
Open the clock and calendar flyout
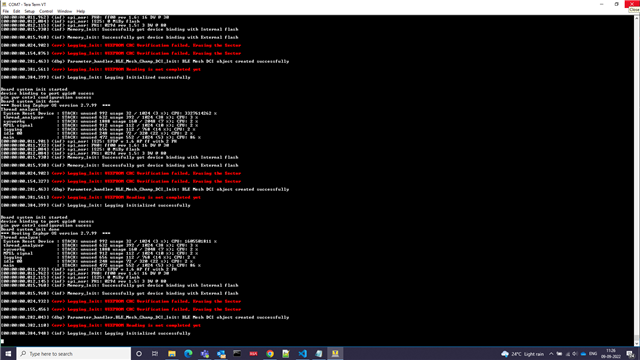point(611,353)
